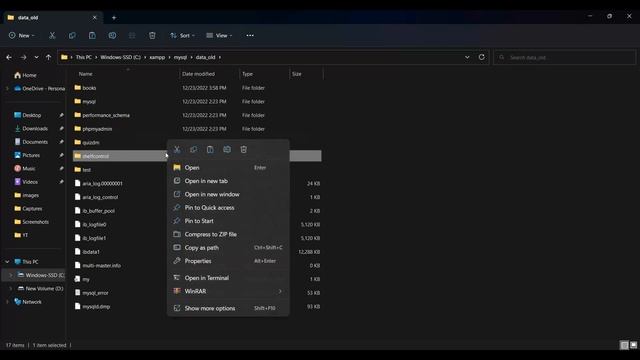Viewport: 640px width, 360px height.
Task: Choose Open in the context menu
Action: (x=228, y=168)
